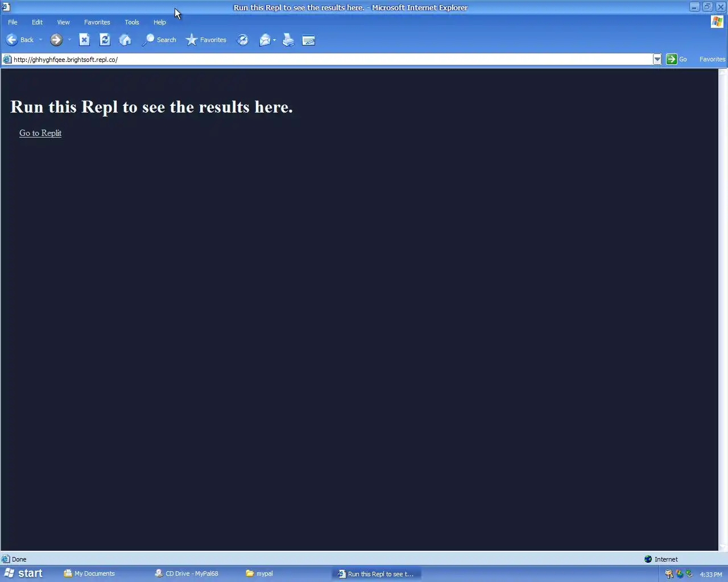728x582 pixels.
Task: Close the Internet Explorer window
Action: point(721,7)
